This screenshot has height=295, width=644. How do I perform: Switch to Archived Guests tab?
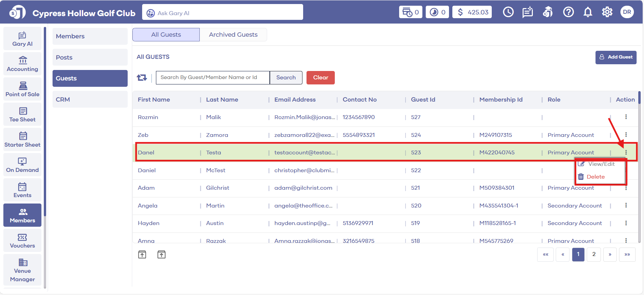coord(233,35)
